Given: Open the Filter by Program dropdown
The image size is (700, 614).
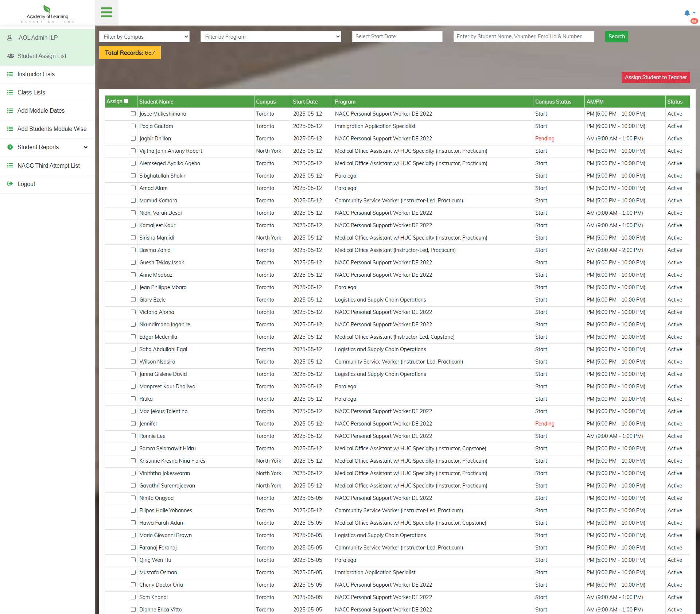Looking at the screenshot, I should point(271,37).
